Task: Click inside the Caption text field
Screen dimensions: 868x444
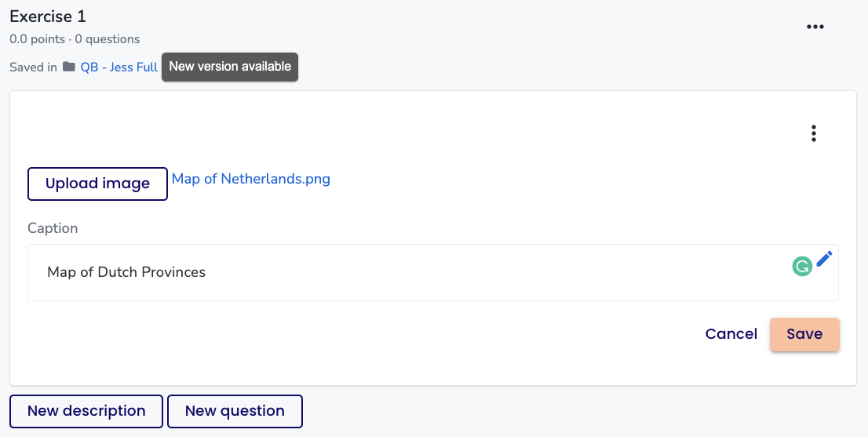Action: click(433, 272)
